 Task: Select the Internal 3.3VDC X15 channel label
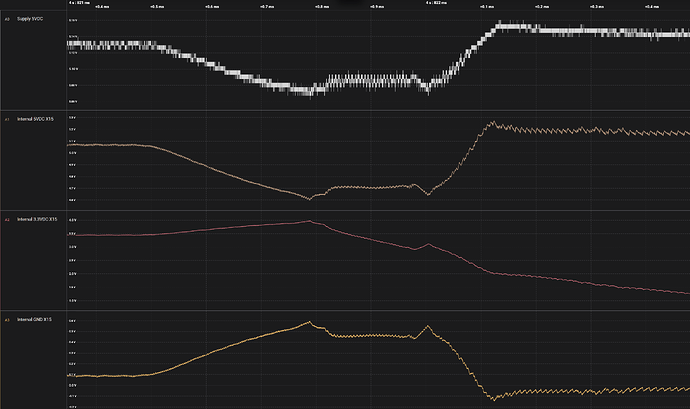[x=39, y=219]
